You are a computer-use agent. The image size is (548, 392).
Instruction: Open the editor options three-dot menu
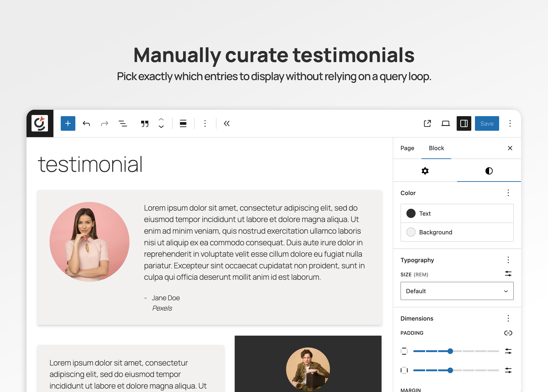(x=510, y=123)
